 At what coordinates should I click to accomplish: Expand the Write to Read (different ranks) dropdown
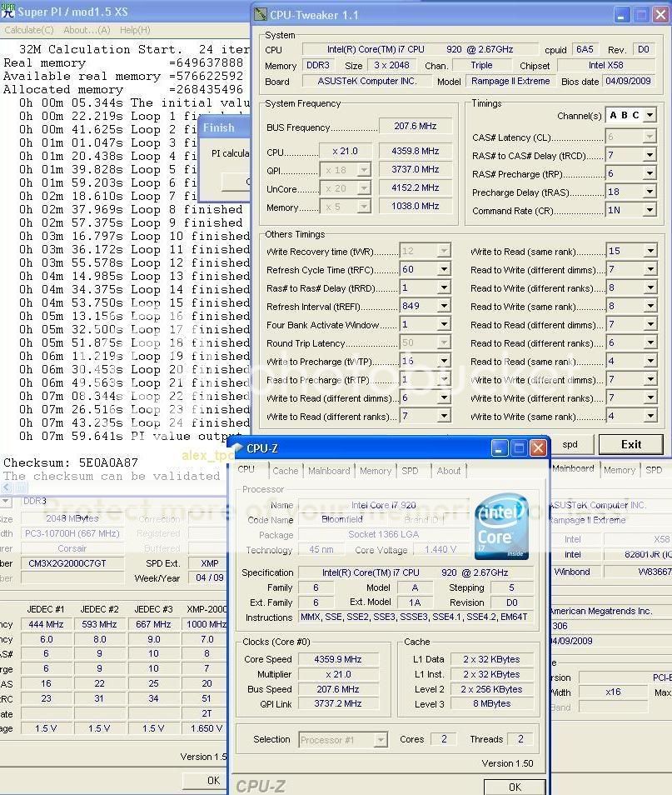444,416
